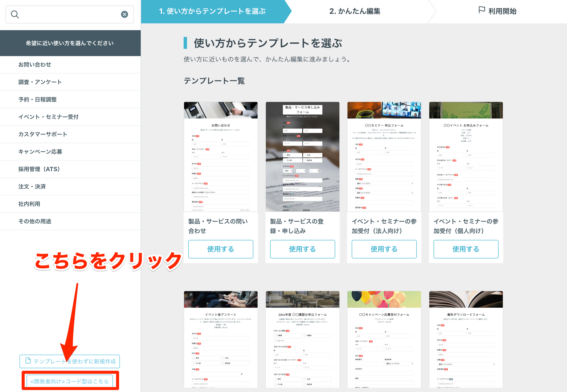Clear the search box with X icon

125,14
